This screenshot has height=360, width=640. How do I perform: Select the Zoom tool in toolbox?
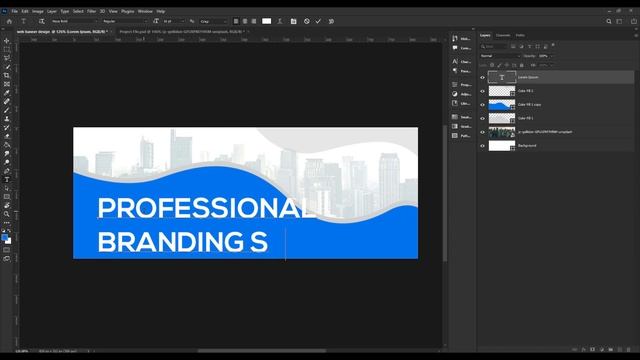pos(7,214)
